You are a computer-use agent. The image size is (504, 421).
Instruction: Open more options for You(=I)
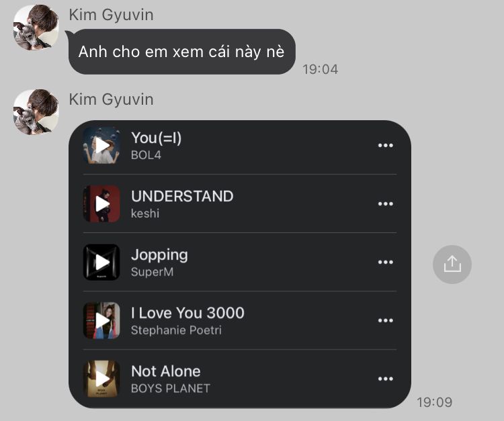pyautogui.click(x=386, y=146)
